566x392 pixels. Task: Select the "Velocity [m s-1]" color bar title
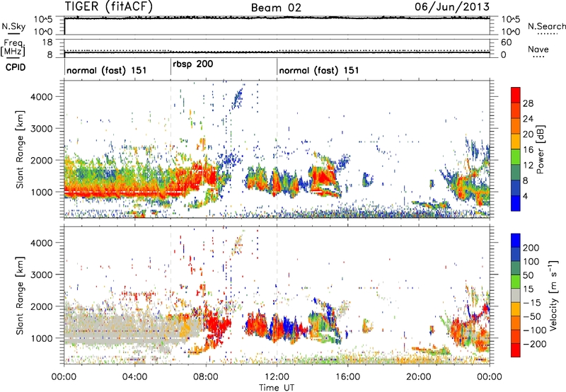pyautogui.click(x=553, y=295)
